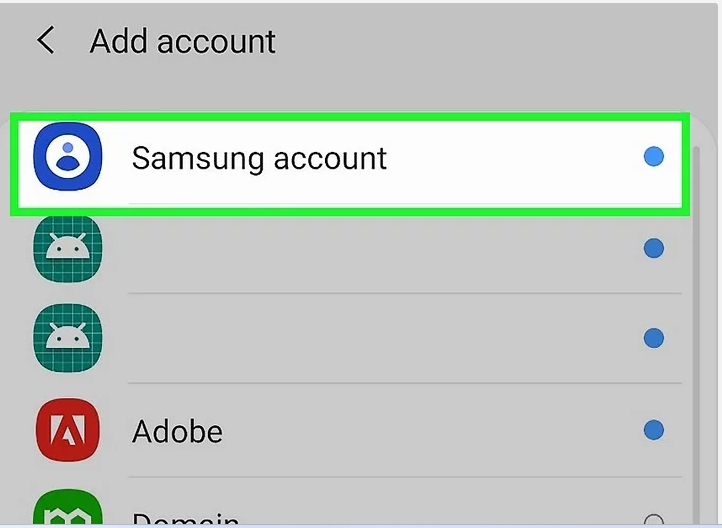Select the Samsung account blue dot

pos(653,157)
